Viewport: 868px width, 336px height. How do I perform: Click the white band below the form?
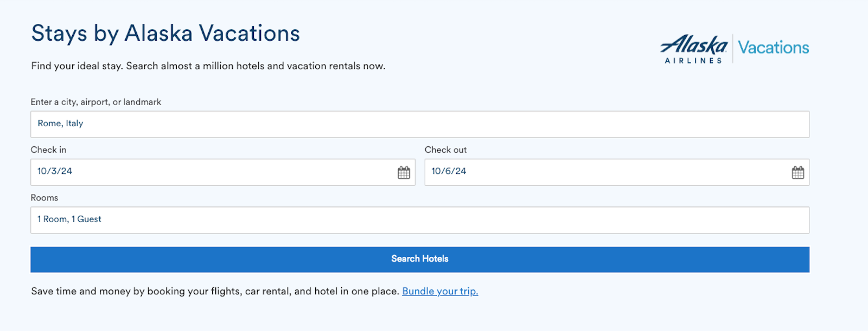434,333
